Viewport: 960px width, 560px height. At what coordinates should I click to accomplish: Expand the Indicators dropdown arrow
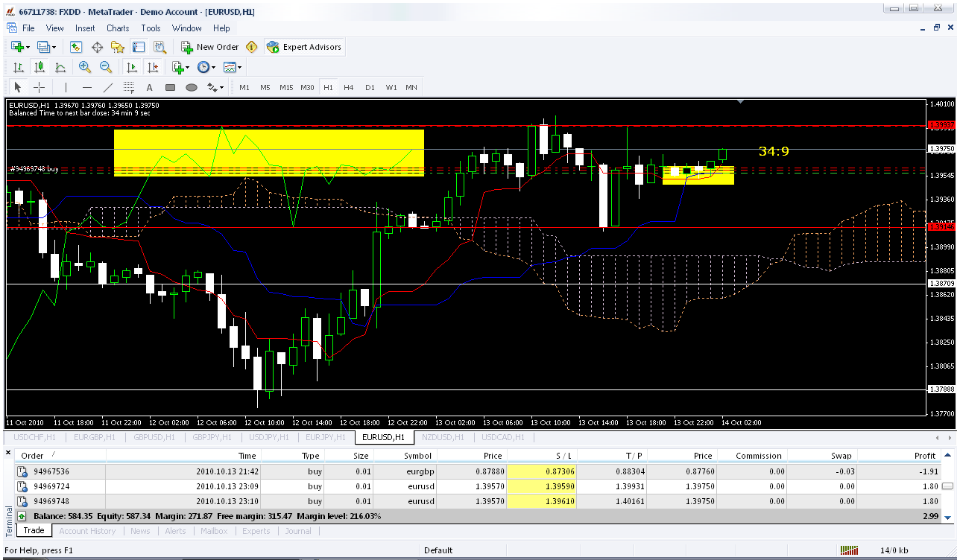[187, 68]
